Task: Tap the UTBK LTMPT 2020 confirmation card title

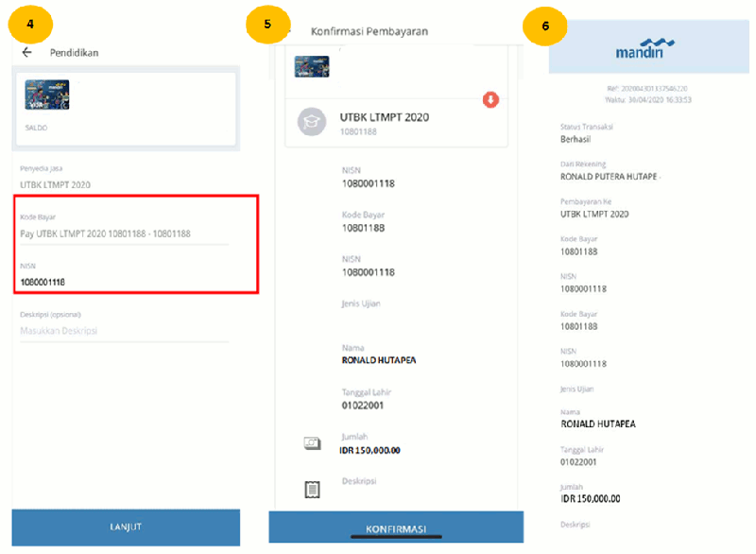Action: 385,117
